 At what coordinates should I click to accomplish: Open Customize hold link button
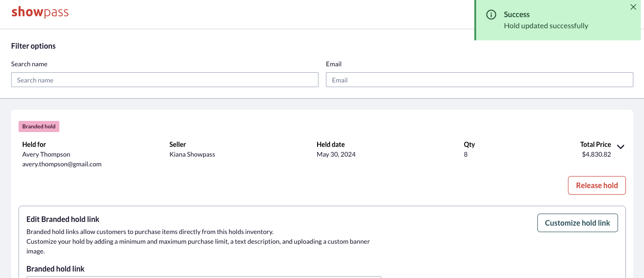pos(577,223)
